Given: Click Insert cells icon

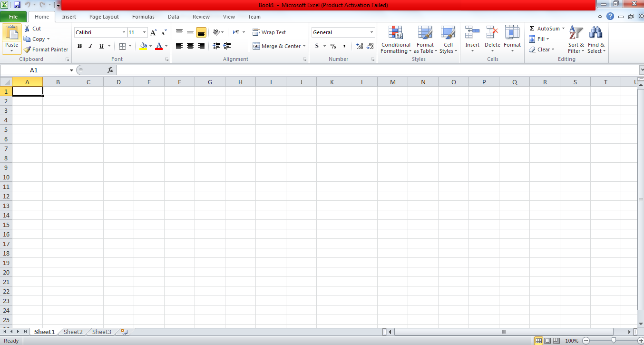Looking at the screenshot, I should point(472,33).
